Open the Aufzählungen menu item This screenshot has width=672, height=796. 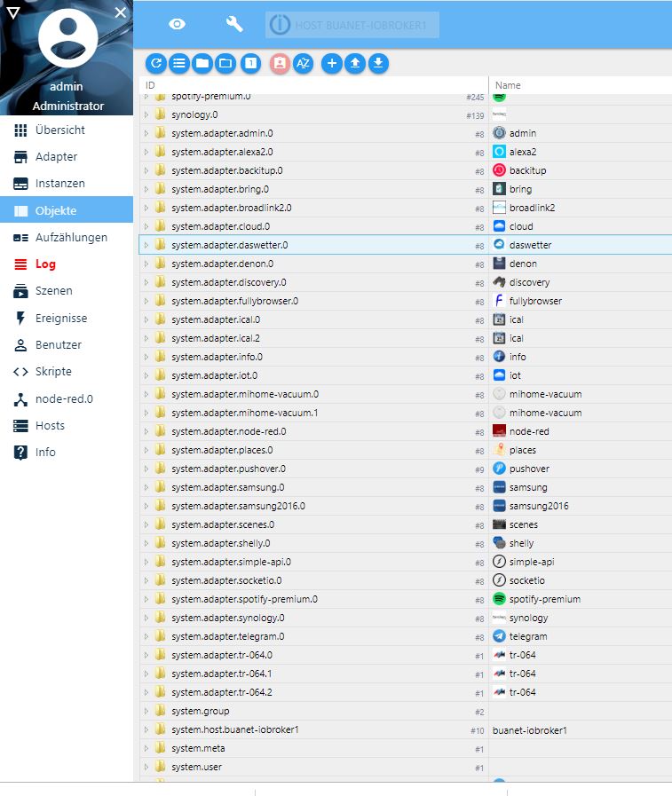[67, 237]
